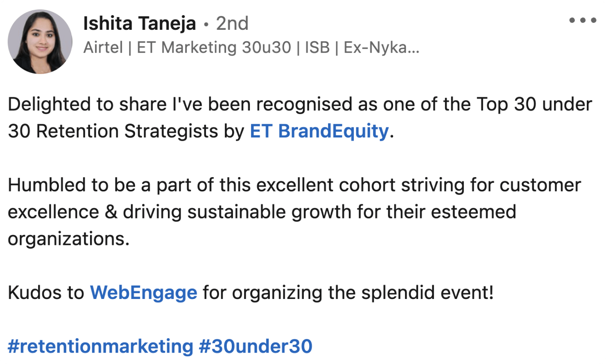Click "ISB" in the profile headline

pos(317,47)
